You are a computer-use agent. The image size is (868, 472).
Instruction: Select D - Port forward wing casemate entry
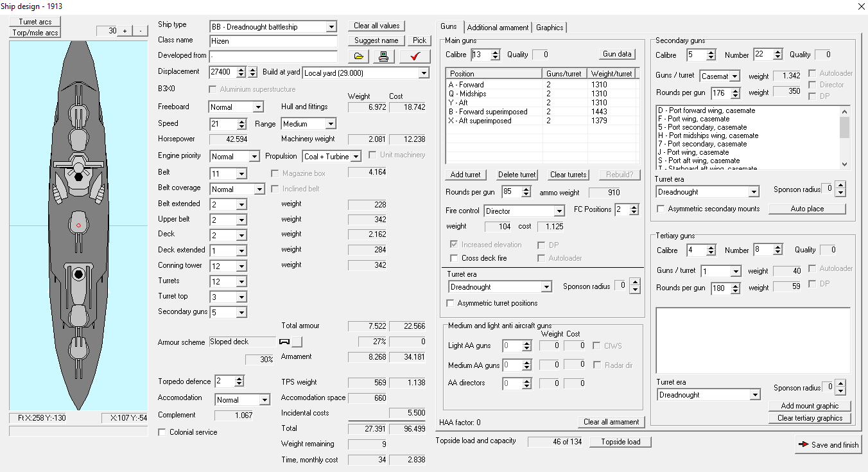747,110
